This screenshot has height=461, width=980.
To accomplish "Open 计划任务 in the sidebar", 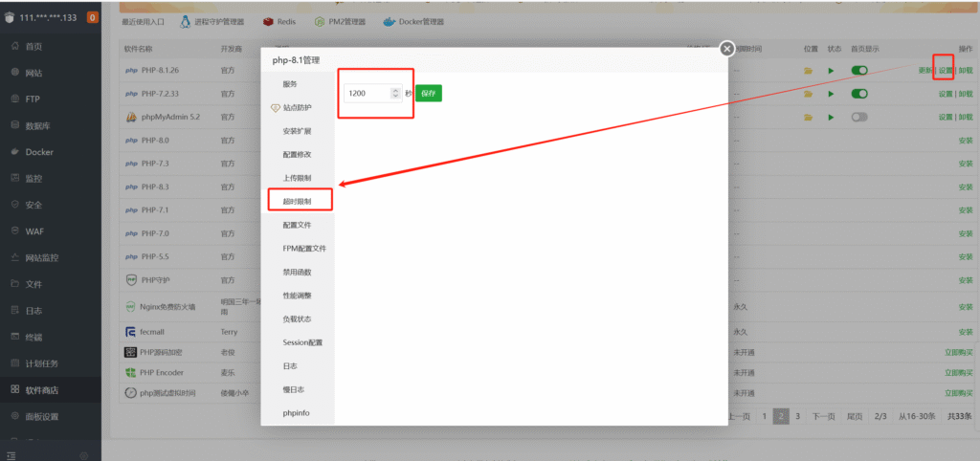I will pyautogui.click(x=41, y=363).
